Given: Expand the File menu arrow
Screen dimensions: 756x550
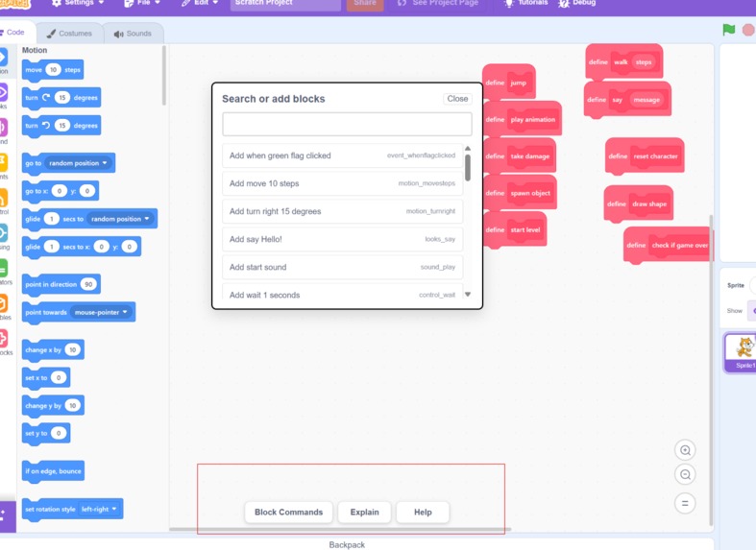Looking at the screenshot, I should (x=158, y=3).
